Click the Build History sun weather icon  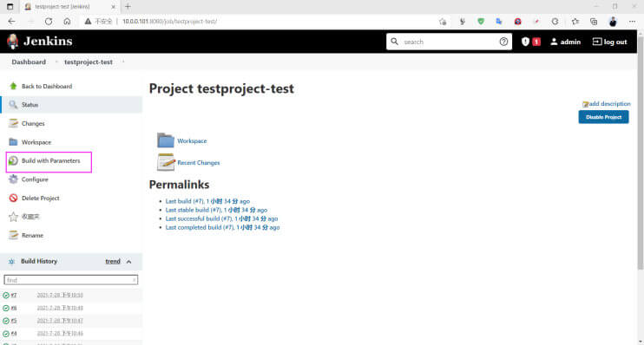11,261
